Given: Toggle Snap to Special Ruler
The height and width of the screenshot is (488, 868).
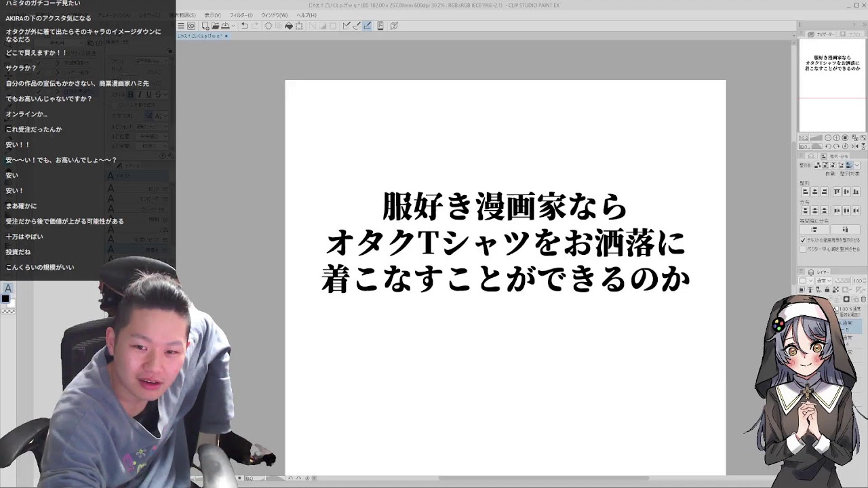Looking at the screenshot, I should tap(358, 26).
